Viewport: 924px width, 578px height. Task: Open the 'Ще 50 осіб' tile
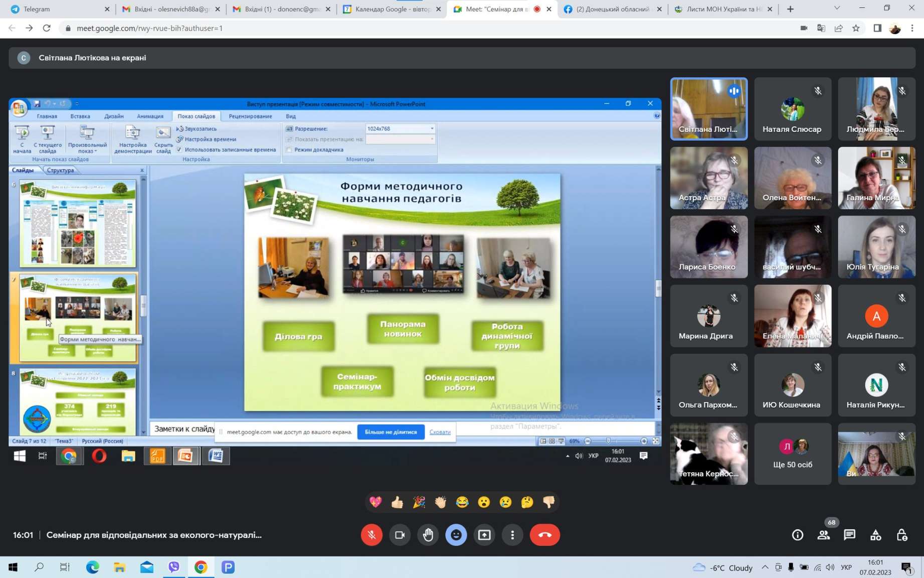tap(793, 454)
